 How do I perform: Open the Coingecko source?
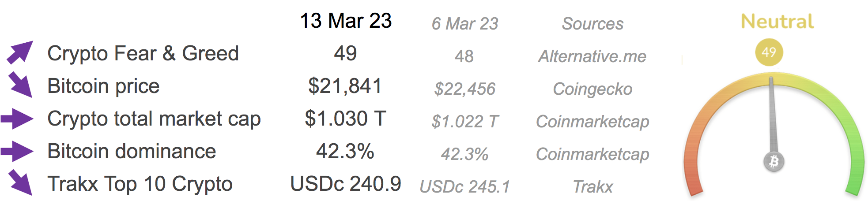coord(593,89)
